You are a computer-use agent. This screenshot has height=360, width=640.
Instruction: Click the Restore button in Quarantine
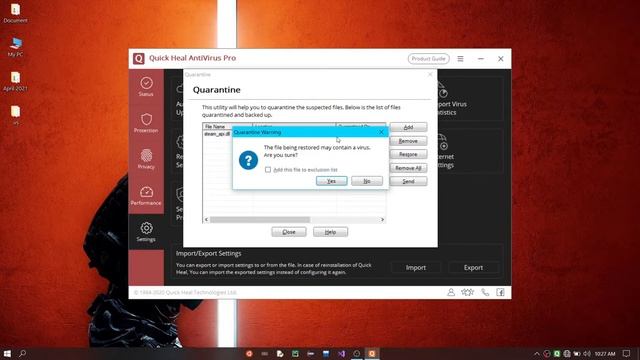[x=408, y=154]
